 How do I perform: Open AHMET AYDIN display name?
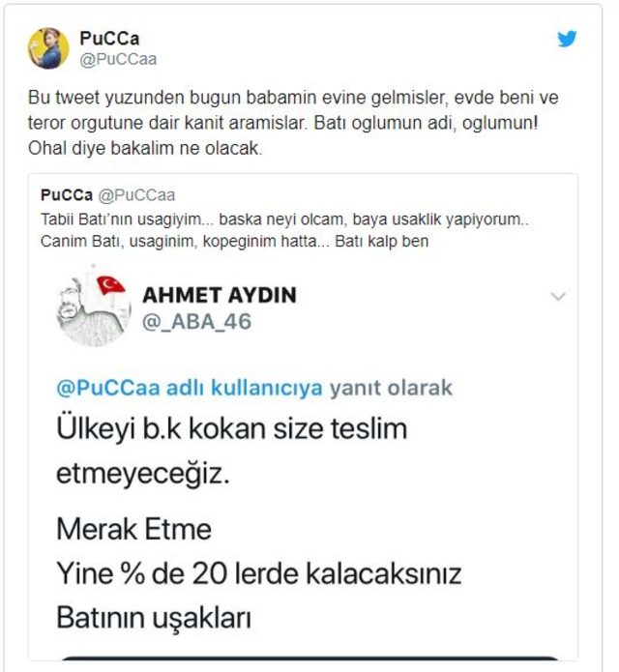(220, 295)
